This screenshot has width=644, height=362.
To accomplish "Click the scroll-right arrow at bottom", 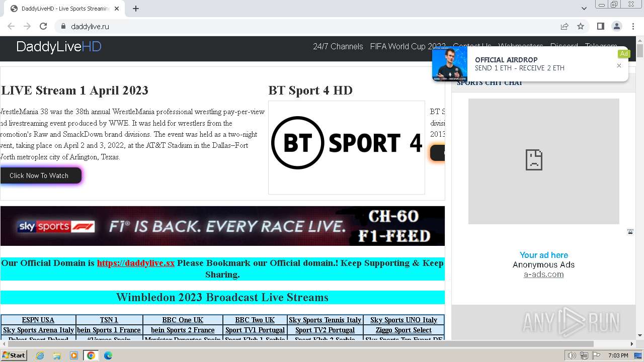I will click(632, 344).
